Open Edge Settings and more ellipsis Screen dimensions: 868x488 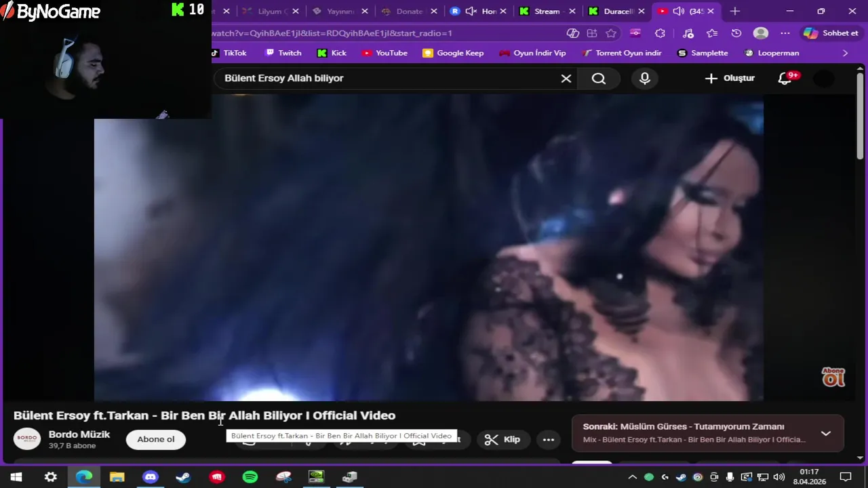coord(785,33)
